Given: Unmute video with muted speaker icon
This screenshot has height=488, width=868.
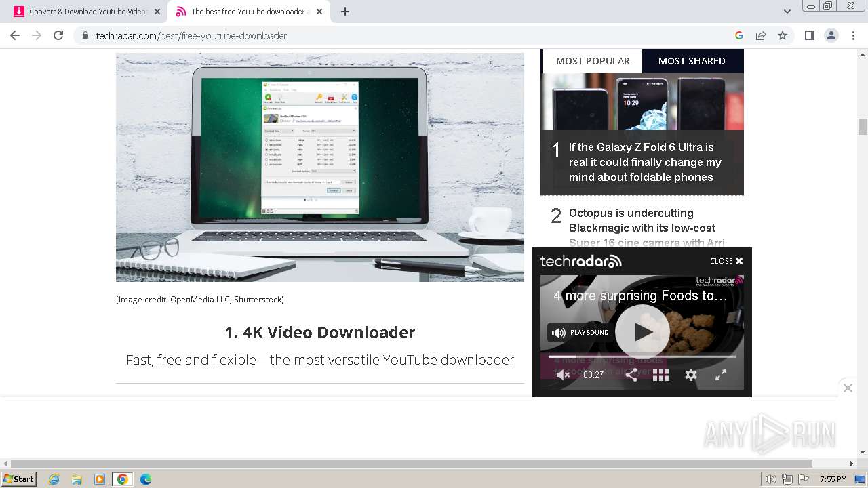Looking at the screenshot, I should (563, 375).
